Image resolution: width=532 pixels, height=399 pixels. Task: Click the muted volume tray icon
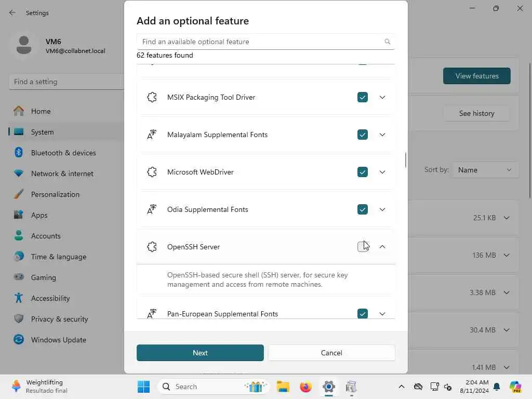(448, 387)
